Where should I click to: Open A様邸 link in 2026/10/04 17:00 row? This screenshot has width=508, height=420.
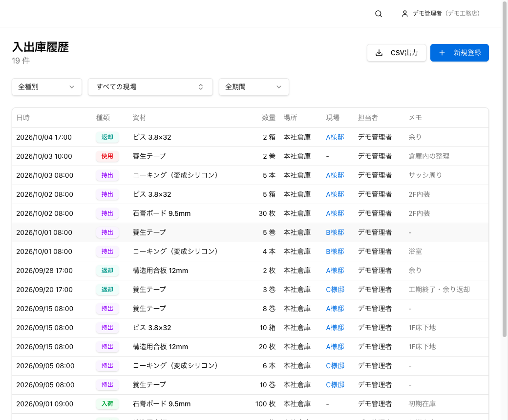point(335,137)
